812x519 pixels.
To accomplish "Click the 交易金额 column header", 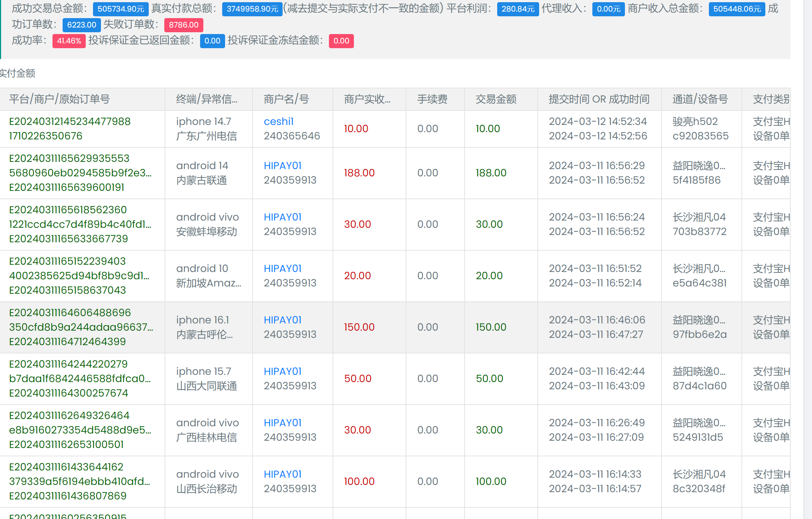I will [496, 99].
